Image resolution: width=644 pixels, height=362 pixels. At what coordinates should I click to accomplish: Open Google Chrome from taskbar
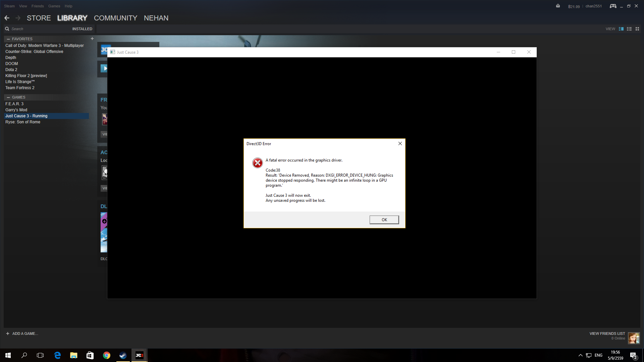(107, 355)
